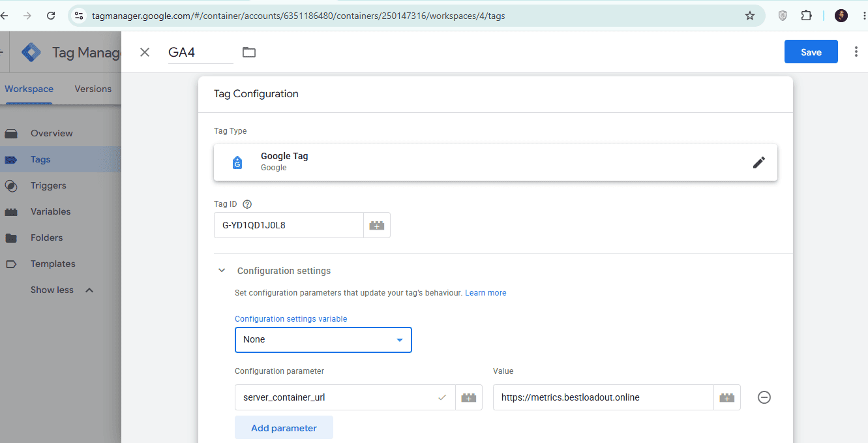Screen dimensions: 868x443
Task: Click the shield extension icon in toolbar
Action: 783,16
